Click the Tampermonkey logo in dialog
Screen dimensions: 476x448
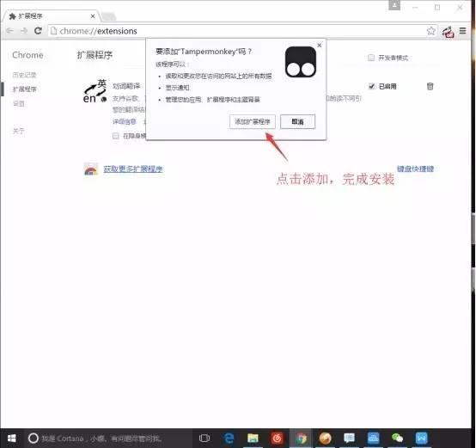301,62
